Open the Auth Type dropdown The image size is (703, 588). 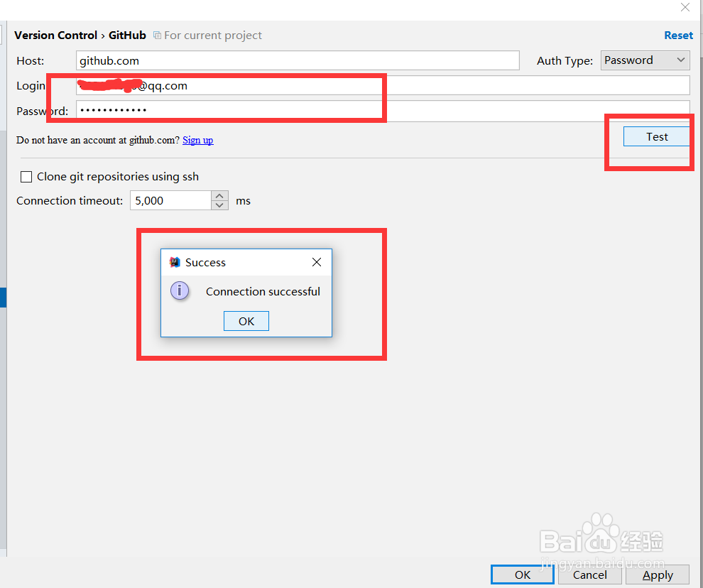click(x=645, y=60)
